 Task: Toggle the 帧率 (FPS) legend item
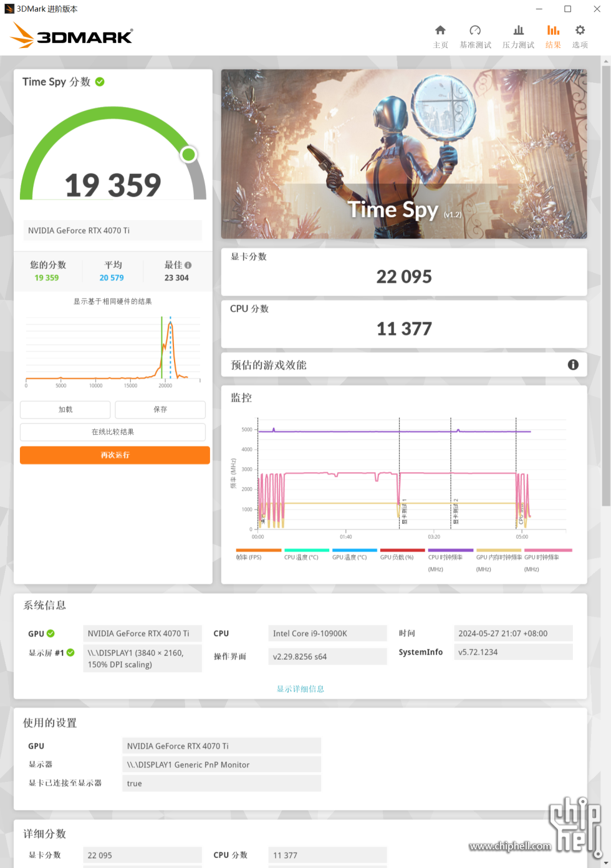[x=258, y=555]
